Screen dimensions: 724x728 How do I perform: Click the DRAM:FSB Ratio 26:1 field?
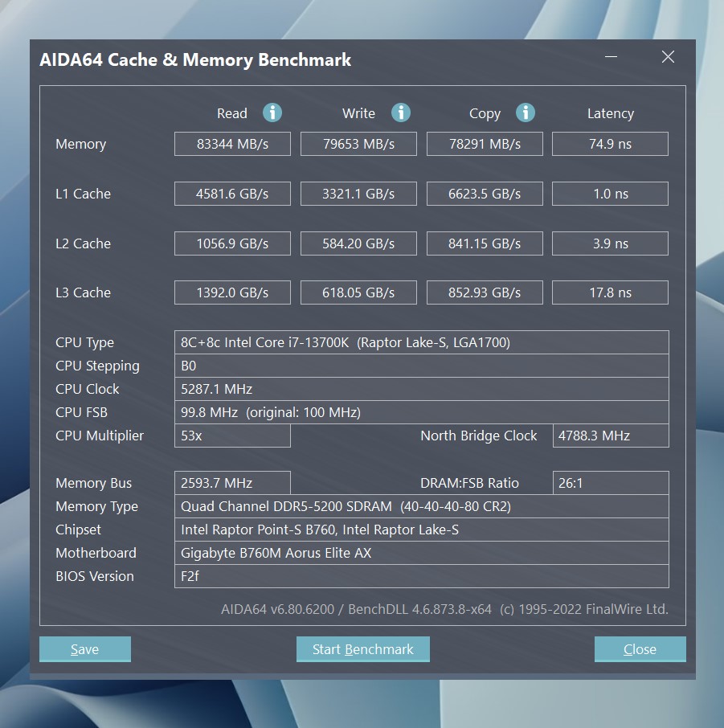tap(611, 483)
